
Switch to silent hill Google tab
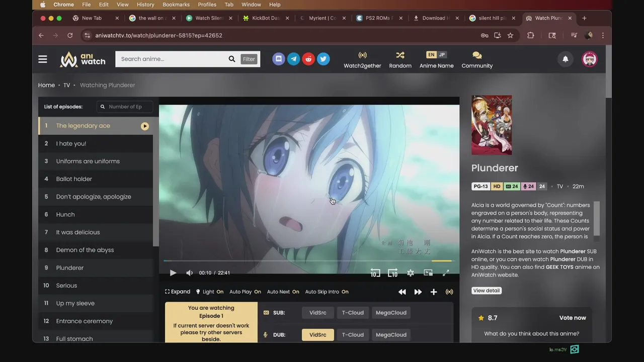point(493,18)
